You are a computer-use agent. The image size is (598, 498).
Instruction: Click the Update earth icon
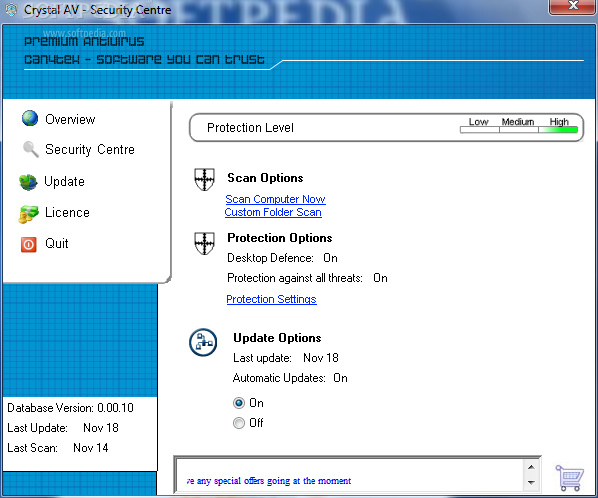[28, 182]
